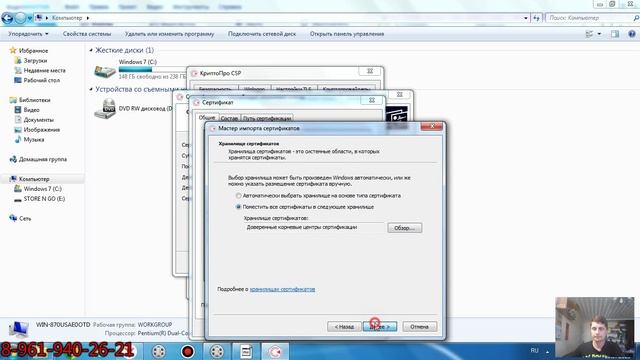Click the Далее next button
The image size is (640, 360).
[380, 327]
